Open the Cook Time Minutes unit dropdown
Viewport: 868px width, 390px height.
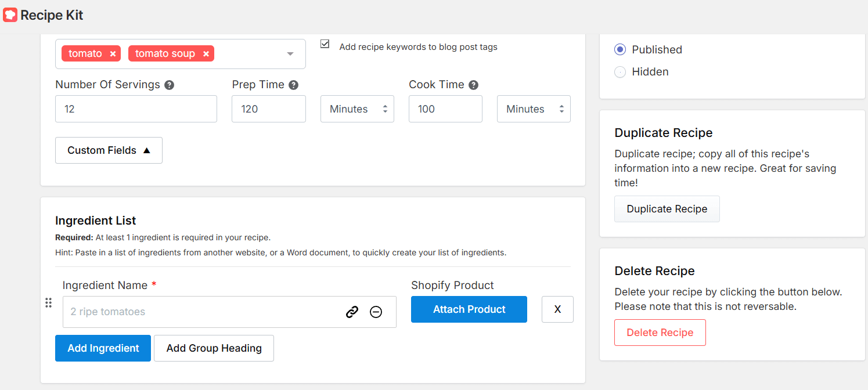coord(534,109)
